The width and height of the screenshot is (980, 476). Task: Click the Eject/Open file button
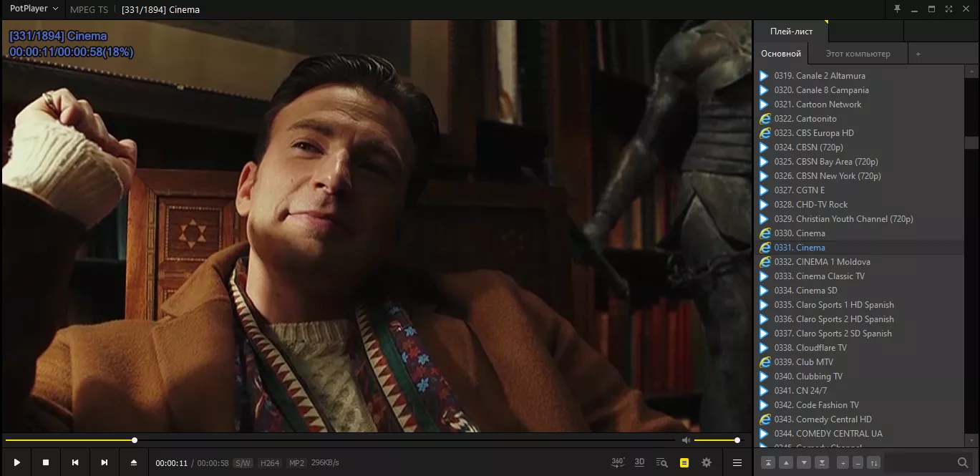[x=134, y=462]
